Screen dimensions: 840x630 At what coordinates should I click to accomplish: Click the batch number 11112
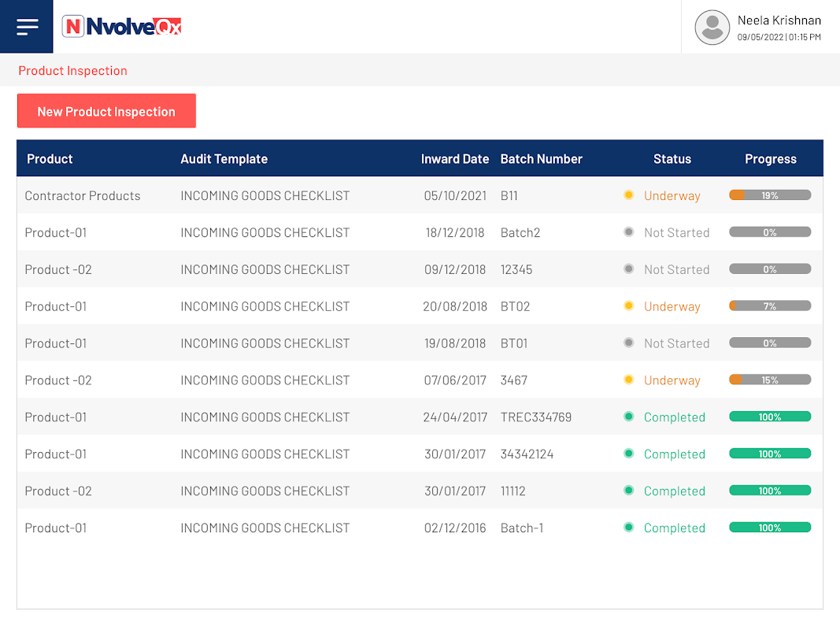pyautogui.click(x=513, y=491)
